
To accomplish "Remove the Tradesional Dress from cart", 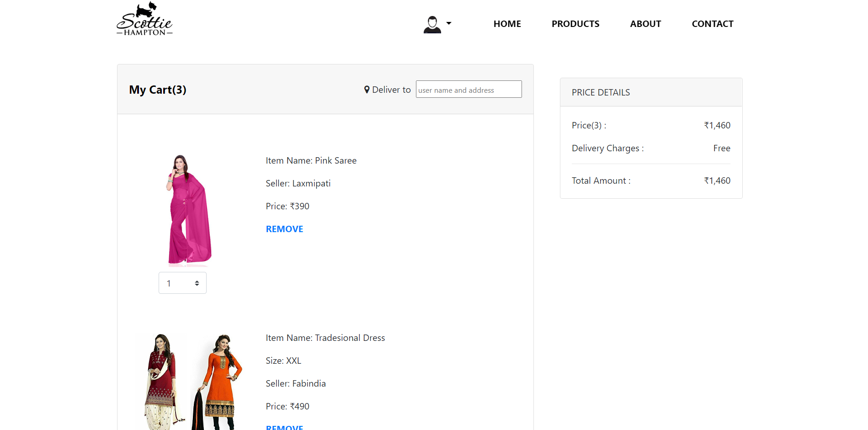I will [284, 427].
